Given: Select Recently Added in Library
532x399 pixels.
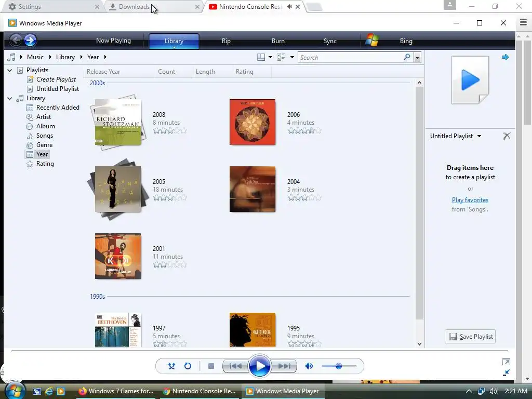Looking at the screenshot, I should point(58,108).
